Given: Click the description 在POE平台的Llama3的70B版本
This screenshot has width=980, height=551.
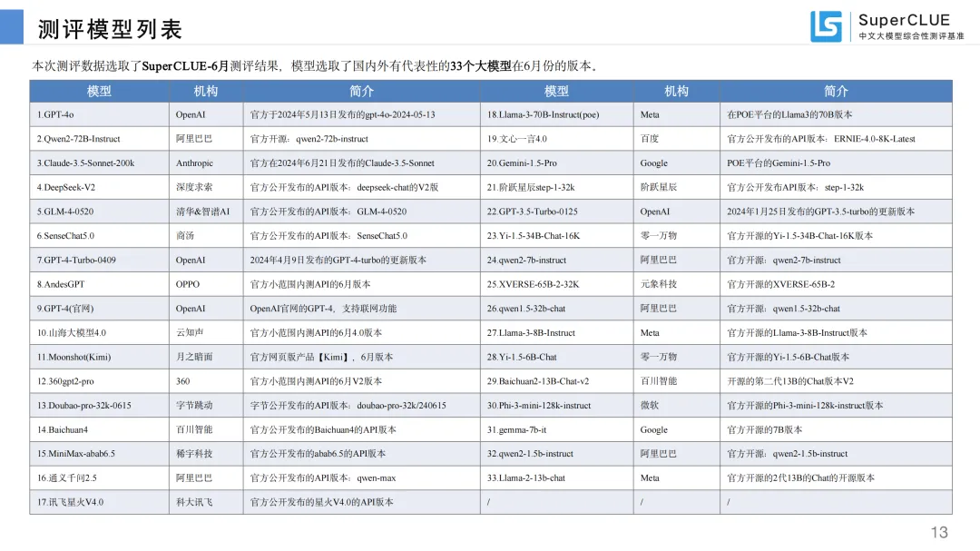Looking at the screenshot, I should coord(837,114).
